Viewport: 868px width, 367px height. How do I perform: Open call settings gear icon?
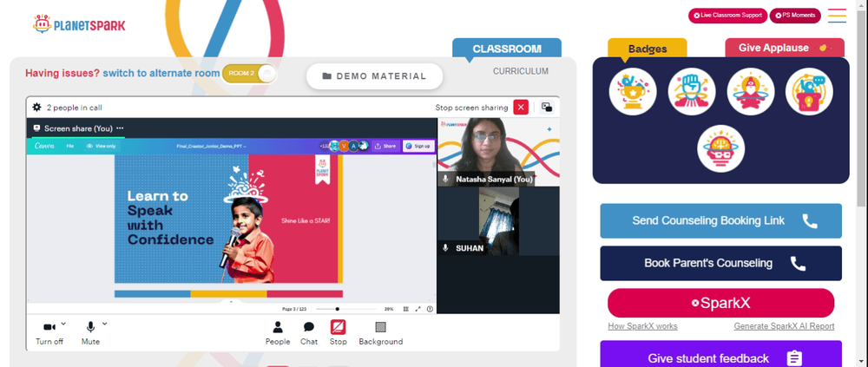37,108
